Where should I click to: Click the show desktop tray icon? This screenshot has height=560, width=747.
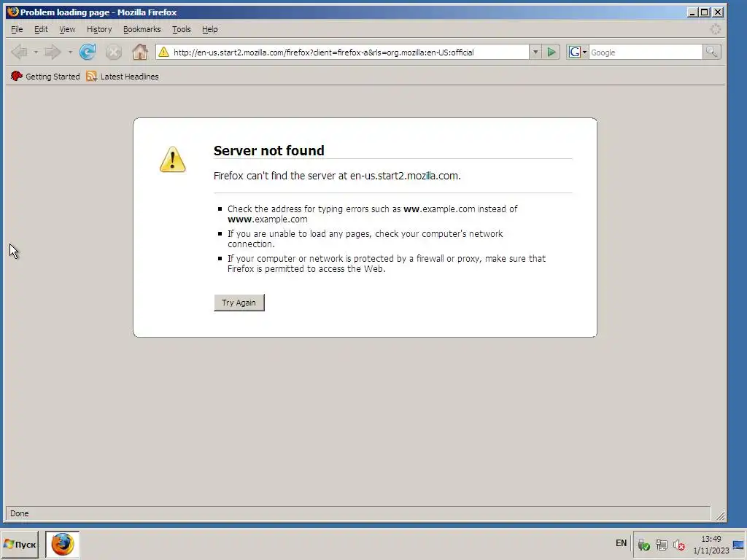pyautogui.click(x=738, y=545)
